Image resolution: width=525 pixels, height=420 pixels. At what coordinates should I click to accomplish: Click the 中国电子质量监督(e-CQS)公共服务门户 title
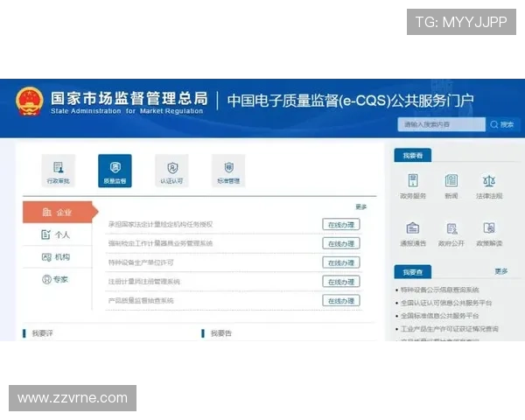[x=351, y=101]
